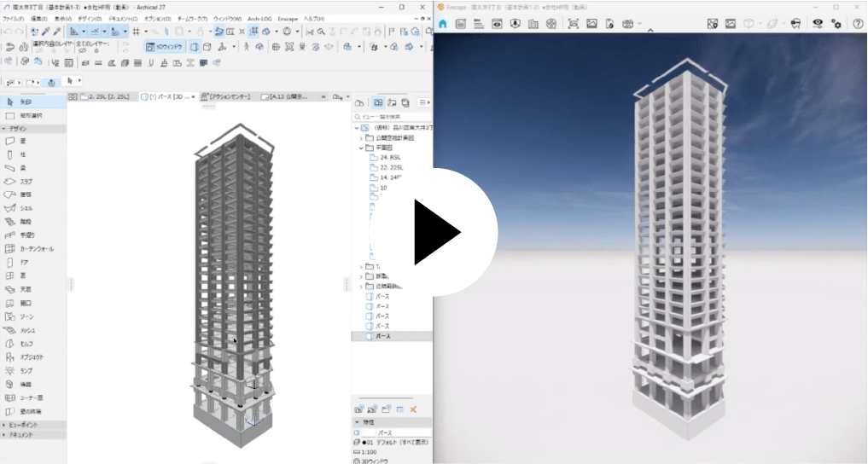868x464 pixels.
Task: Select the Wall (壁) tool in toolbox
Action: click(25, 141)
